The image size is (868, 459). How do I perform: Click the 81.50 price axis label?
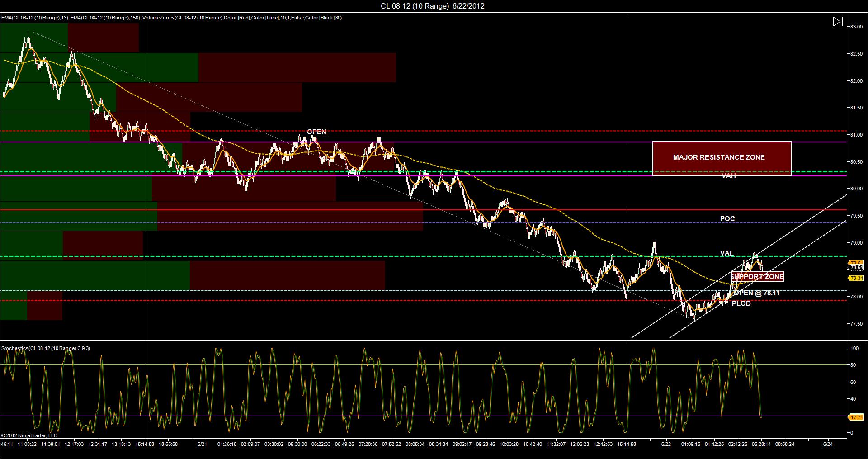pyautogui.click(x=856, y=108)
